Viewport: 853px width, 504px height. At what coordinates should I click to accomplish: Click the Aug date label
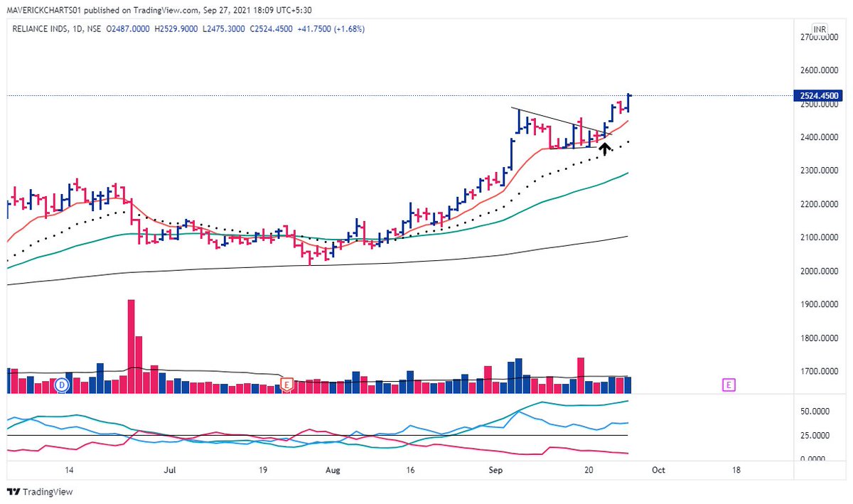pyautogui.click(x=332, y=470)
